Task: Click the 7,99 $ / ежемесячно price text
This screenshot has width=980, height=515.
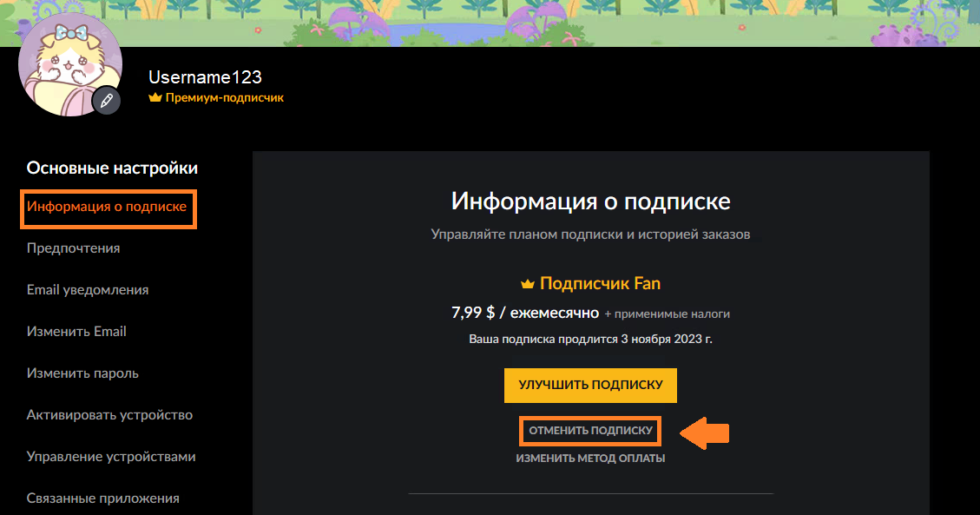Action: coord(525,313)
